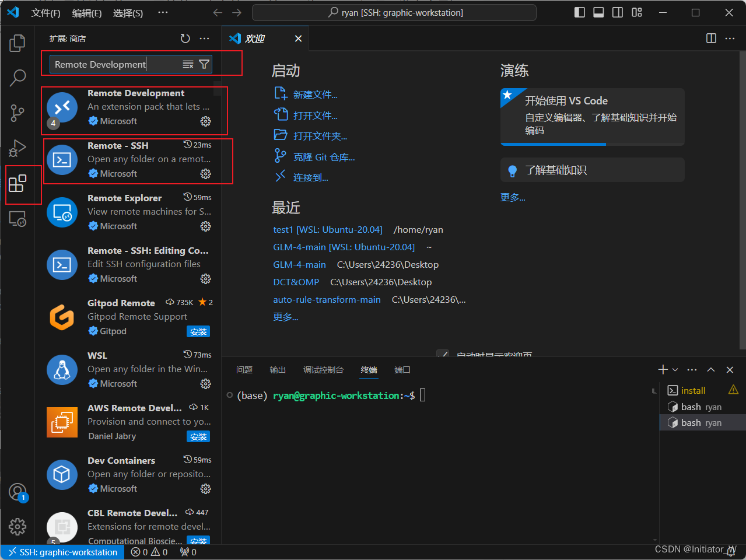Switch to the 问题 panel tab
746x560 pixels.
244,370
